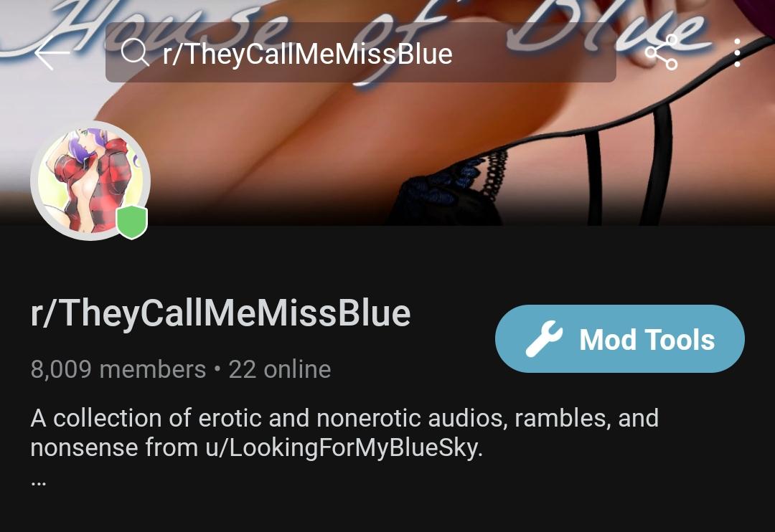Click the wrench icon inside Mod Tools

coord(544,339)
